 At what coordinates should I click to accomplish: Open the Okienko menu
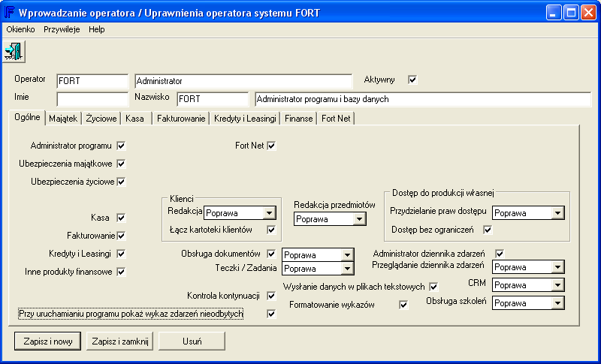click(x=21, y=29)
